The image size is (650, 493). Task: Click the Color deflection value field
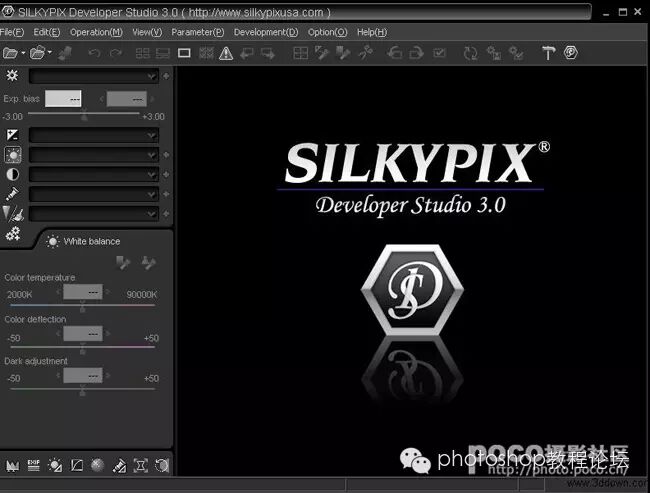click(x=83, y=334)
